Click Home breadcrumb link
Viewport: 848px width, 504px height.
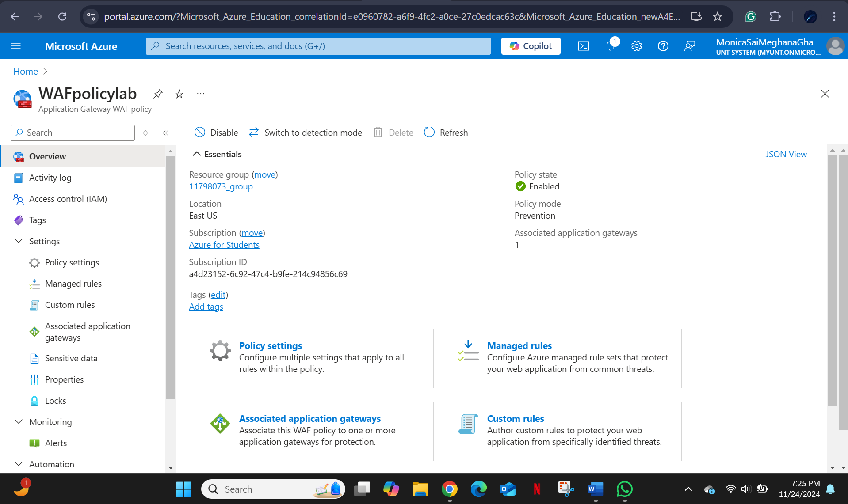pyautogui.click(x=26, y=72)
